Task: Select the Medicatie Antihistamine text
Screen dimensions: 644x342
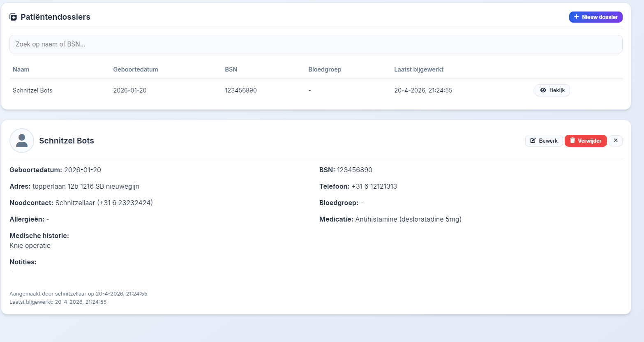Action: pyautogui.click(x=408, y=219)
